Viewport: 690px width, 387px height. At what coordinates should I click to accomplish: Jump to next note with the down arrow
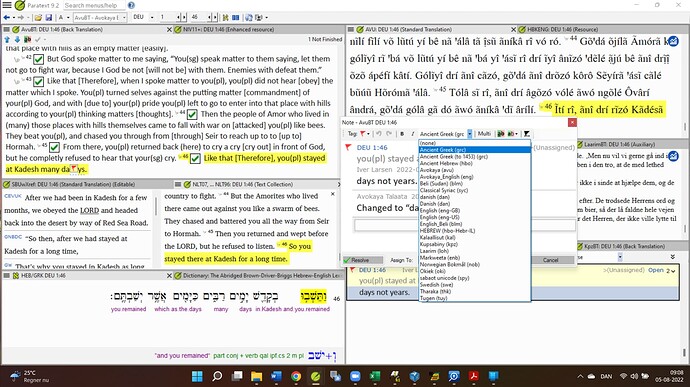pyautogui.click(x=18, y=39)
